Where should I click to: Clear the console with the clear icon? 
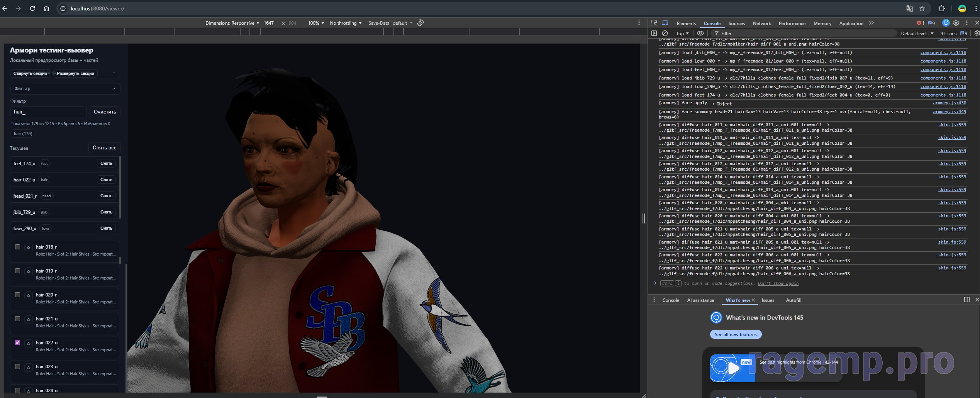(x=665, y=34)
